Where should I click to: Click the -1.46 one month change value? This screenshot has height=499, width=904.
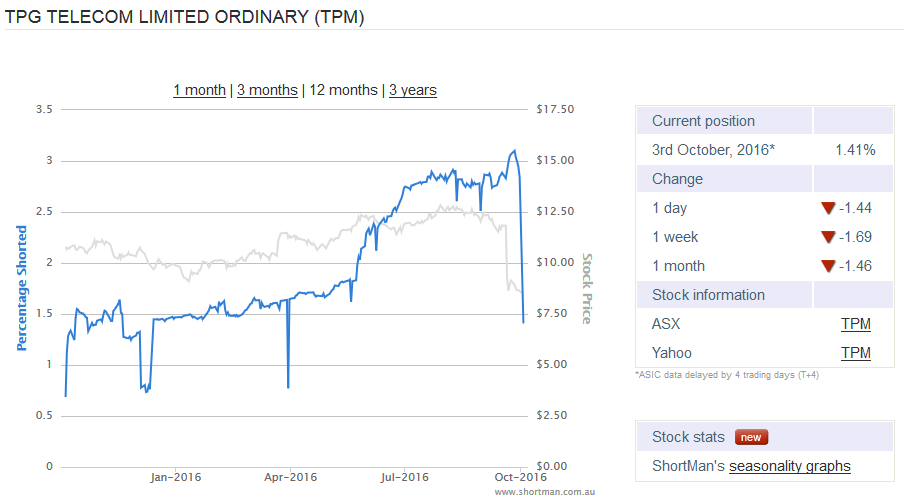click(855, 266)
